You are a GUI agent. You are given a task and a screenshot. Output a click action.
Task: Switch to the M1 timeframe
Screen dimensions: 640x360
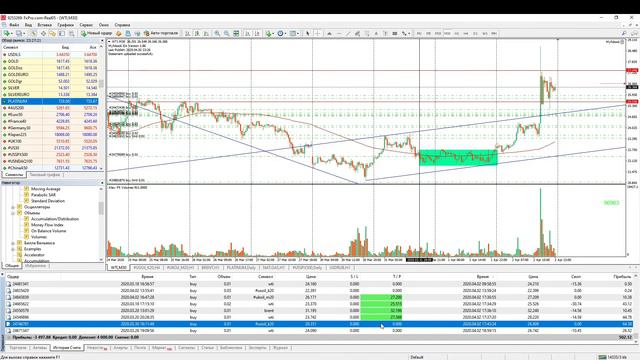pyautogui.click(x=419, y=33)
